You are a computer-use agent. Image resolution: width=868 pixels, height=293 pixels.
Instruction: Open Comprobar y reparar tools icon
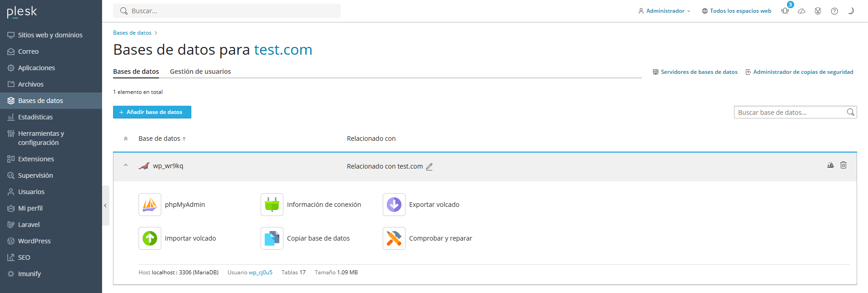(x=394, y=238)
